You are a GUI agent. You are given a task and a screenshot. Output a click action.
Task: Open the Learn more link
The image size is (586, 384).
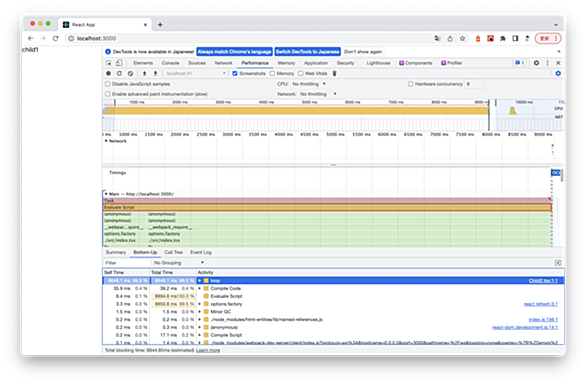[208, 350]
